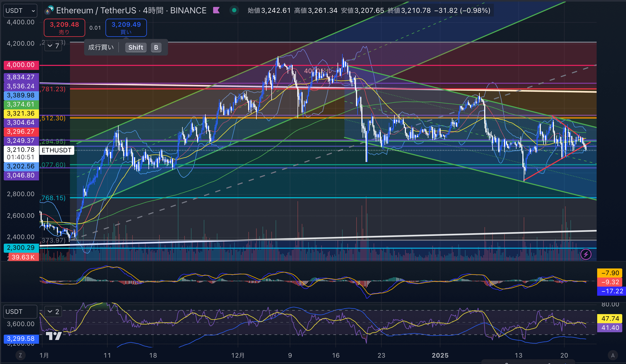This screenshot has width=626, height=364.
Task: Expand the lower pane legend showing 2
Action: tap(53, 311)
